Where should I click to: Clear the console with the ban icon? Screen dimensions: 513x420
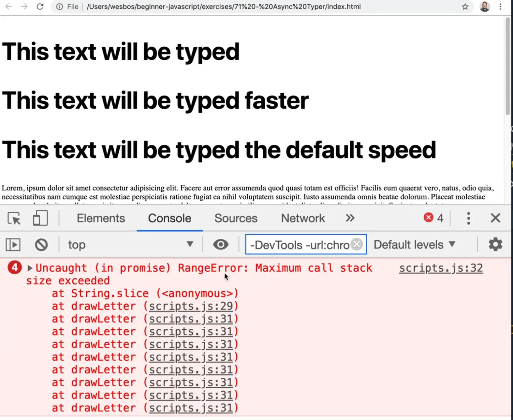(x=41, y=245)
